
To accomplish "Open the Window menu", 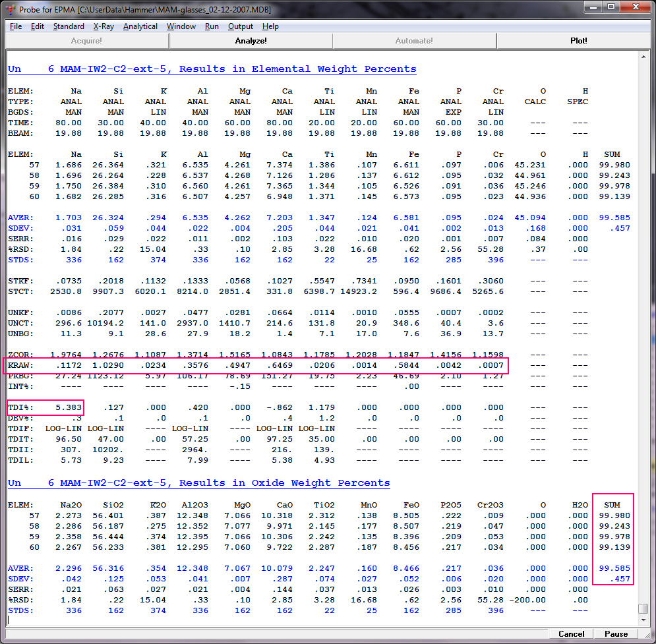I will (181, 26).
